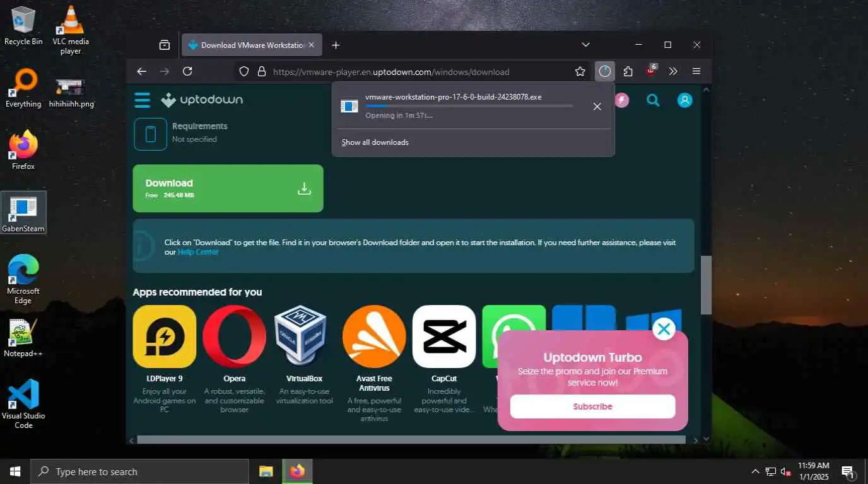Viewport: 868px width, 484px height.
Task: Open the Help Center link
Action: point(198,252)
